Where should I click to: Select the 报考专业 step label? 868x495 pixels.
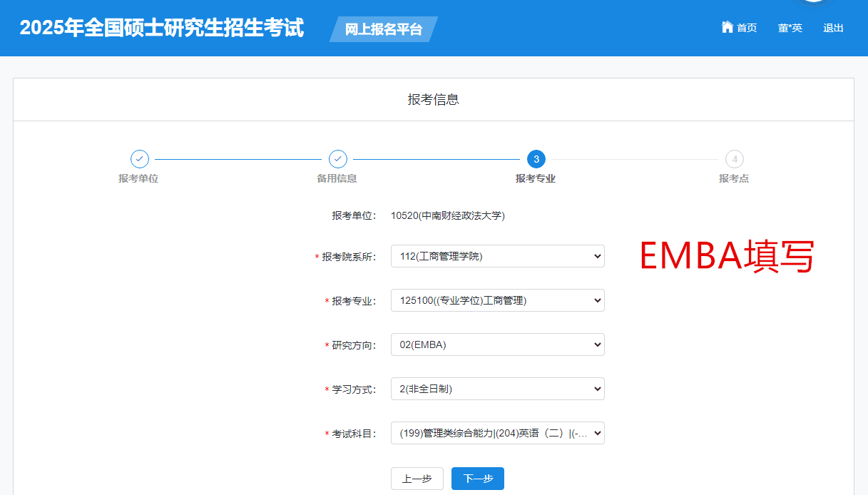(x=536, y=178)
